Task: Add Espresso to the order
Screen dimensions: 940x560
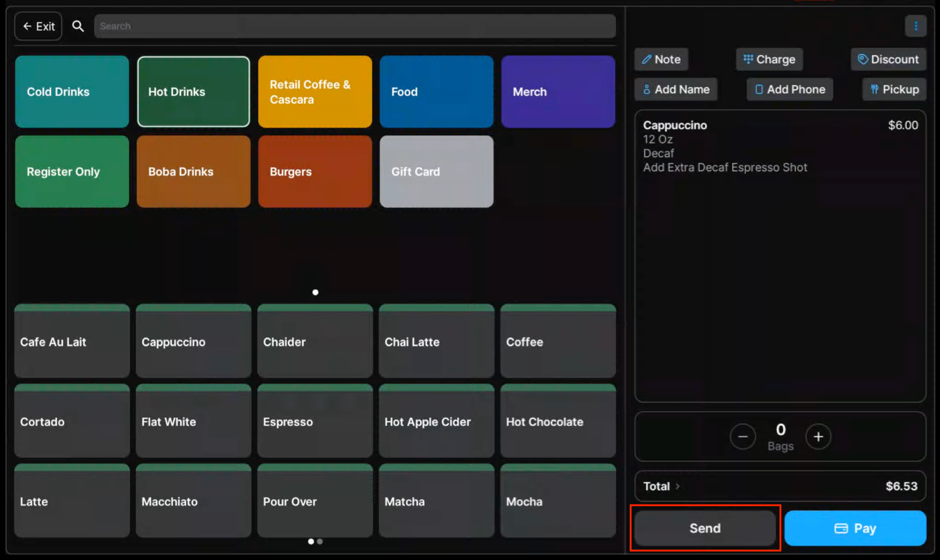Action: [x=315, y=421]
